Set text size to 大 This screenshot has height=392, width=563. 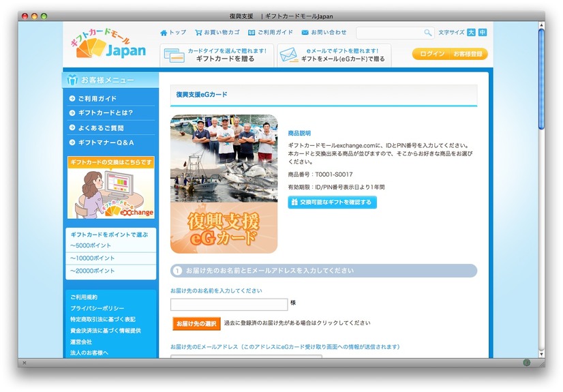471,32
